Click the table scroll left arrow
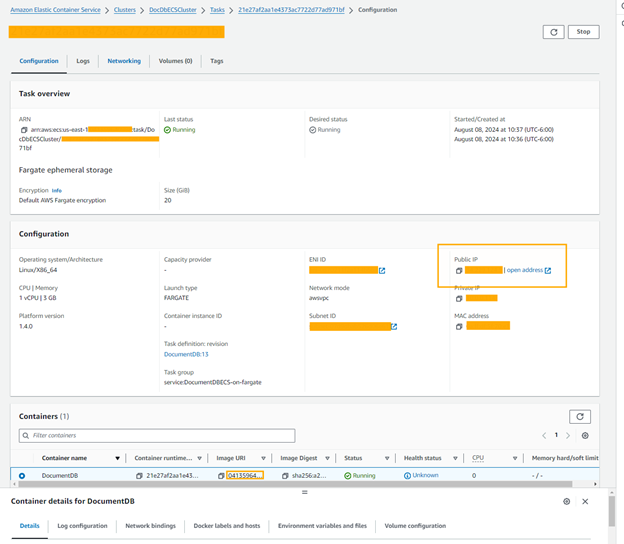Image resolution: width=624 pixels, height=544 pixels. pos(14,484)
